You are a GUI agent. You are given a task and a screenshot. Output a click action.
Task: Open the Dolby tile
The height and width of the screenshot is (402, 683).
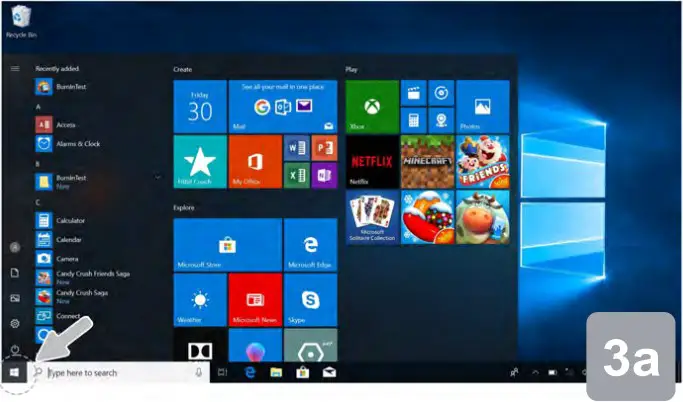click(x=200, y=345)
